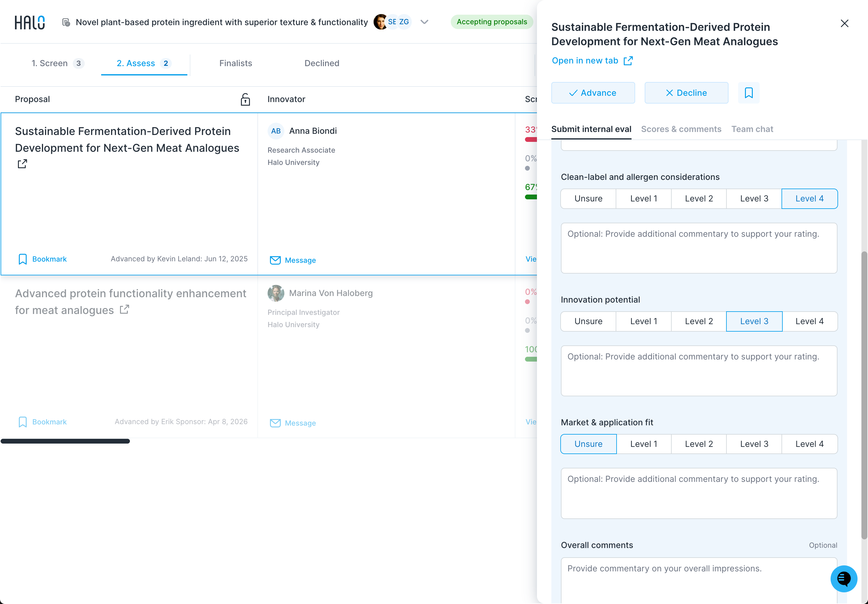Click Clean-label commentary text box
The width and height of the screenshot is (868, 604).
(699, 248)
